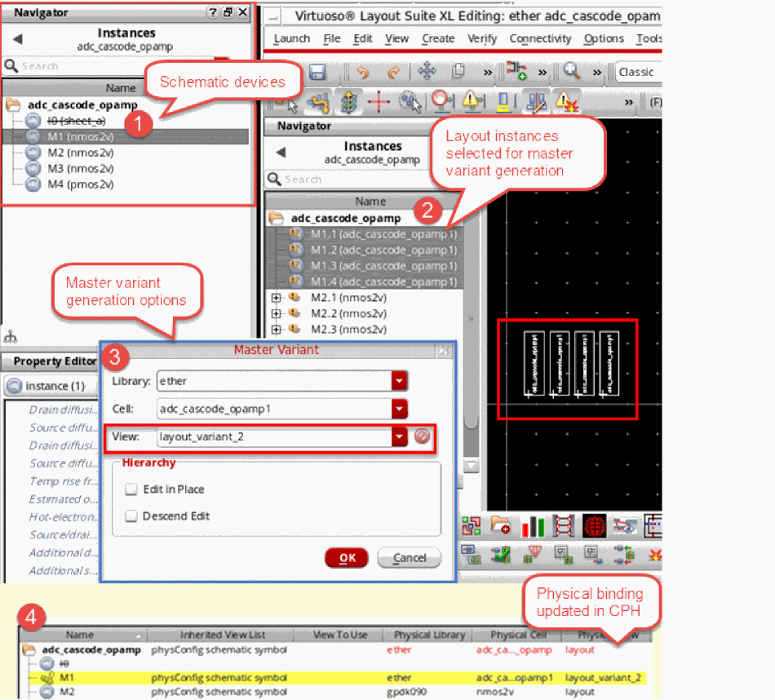Expand the M2.2 (nmos2v) tree node
775x700 pixels.
(x=277, y=313)
